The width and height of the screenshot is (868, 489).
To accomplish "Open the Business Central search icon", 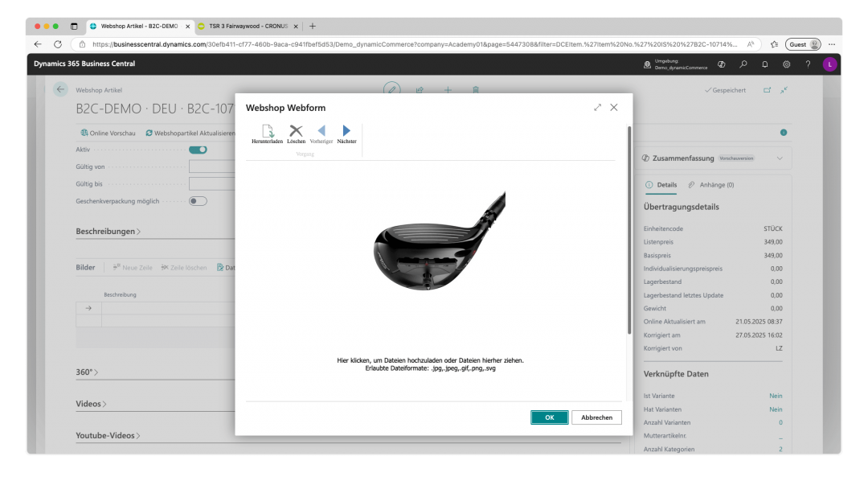I will coord(743,64).
